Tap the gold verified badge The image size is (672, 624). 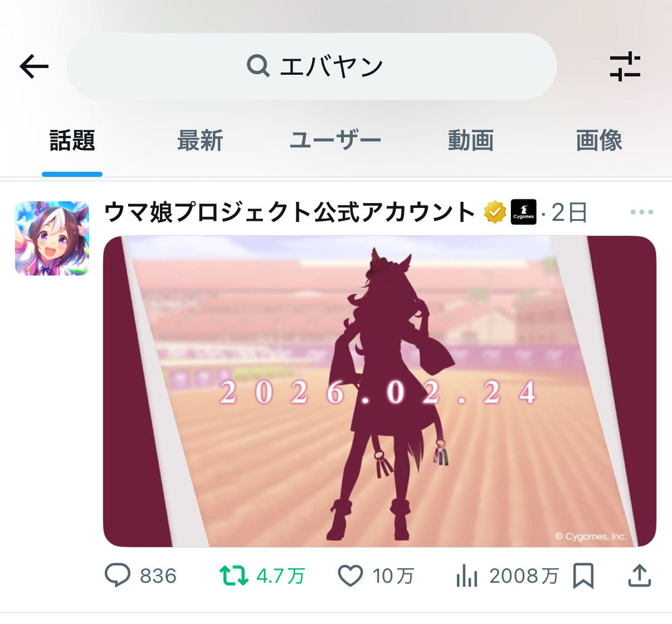pos(494,212)
